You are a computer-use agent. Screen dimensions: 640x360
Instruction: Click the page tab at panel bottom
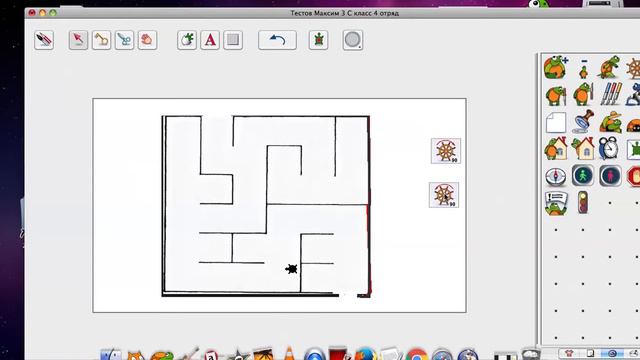coord(591,353)
